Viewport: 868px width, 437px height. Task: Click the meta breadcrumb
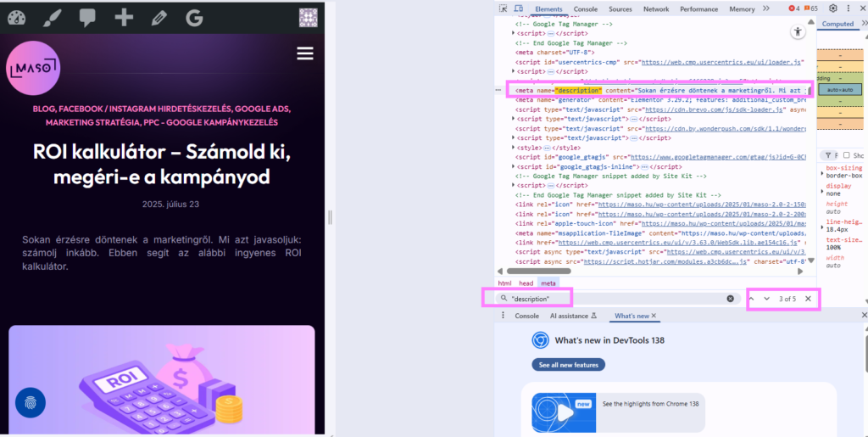[x=548, y=283]
